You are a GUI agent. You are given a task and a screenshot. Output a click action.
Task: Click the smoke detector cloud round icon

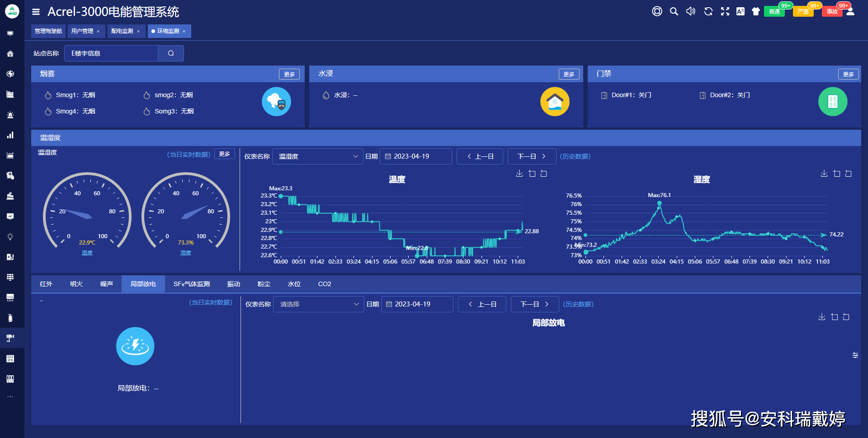276,102
